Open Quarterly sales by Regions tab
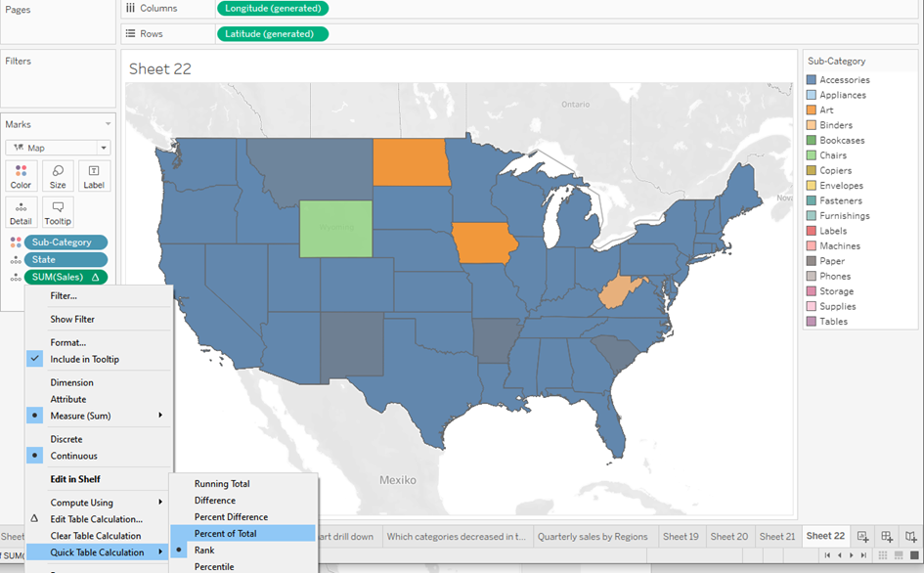Image resolution: width=924 pixels, height=573 pixels. 593,537
